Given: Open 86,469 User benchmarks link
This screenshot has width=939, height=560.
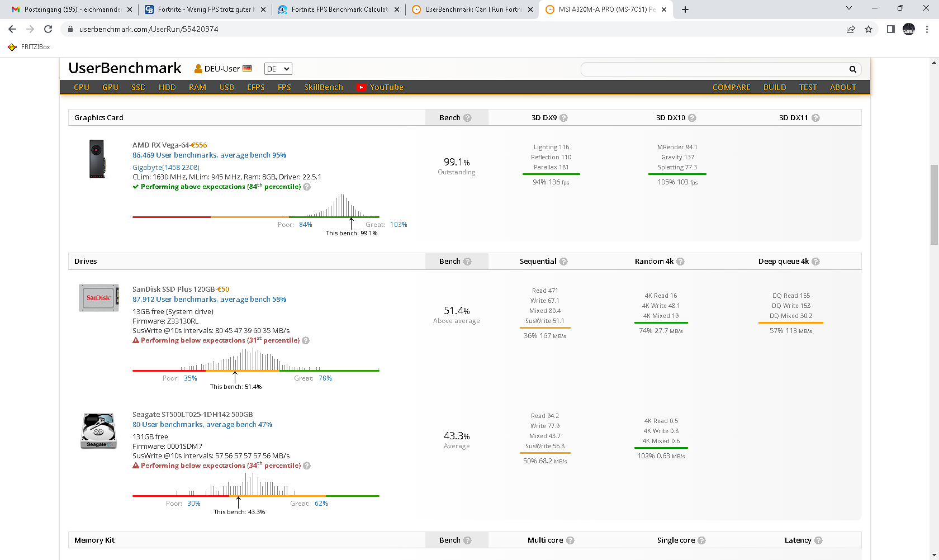Looking at the screenshot, I should coord(209,155).
